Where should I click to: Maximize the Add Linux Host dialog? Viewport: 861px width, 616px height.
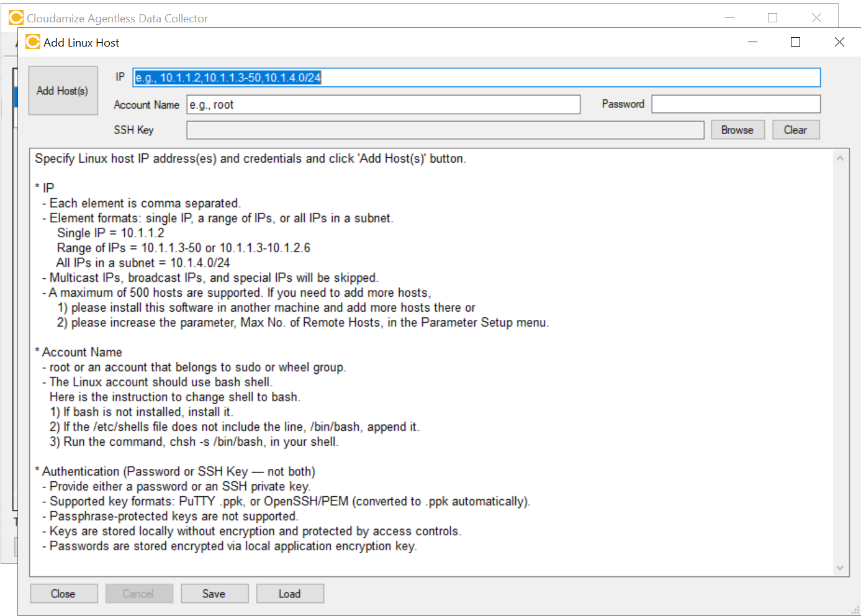[795, 42]
